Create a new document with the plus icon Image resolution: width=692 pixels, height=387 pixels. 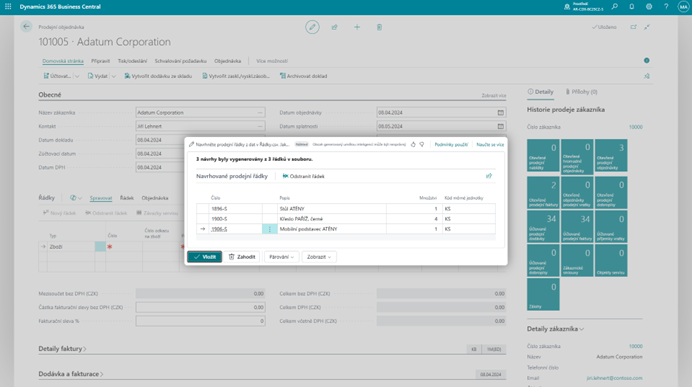pos(357,27)
